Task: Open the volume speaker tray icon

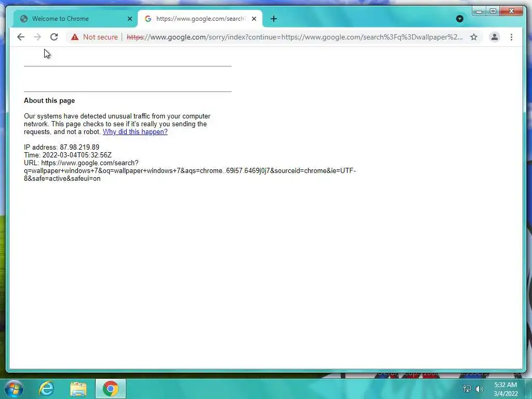Action: pos(479,389)
